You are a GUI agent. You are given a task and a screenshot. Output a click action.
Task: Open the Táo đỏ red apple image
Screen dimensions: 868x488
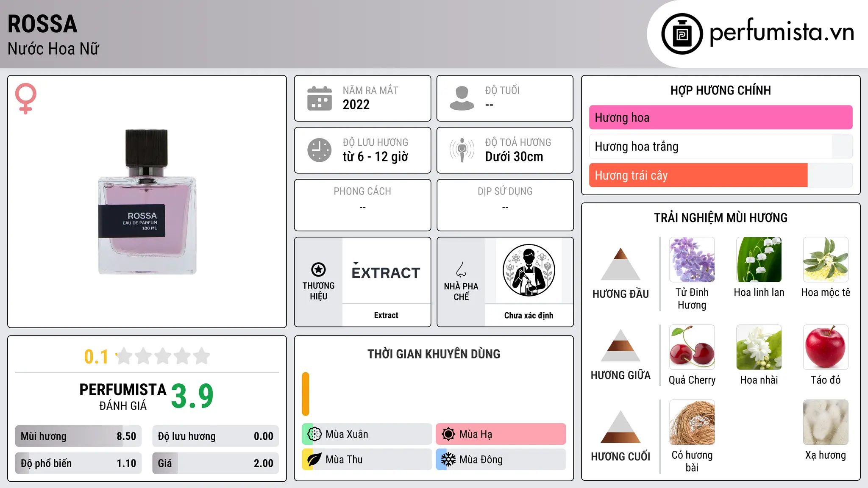[x=826, y=347]
